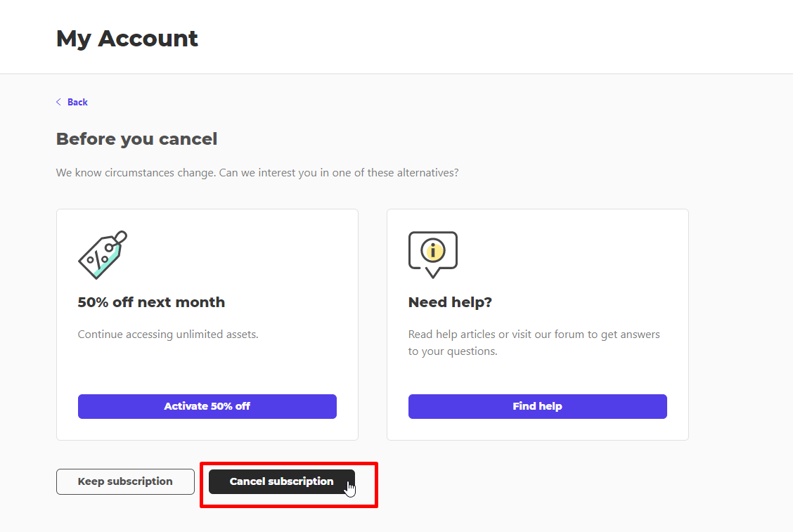Select the Need help? heading
The image size is (793, 532).
coord(450,302)
